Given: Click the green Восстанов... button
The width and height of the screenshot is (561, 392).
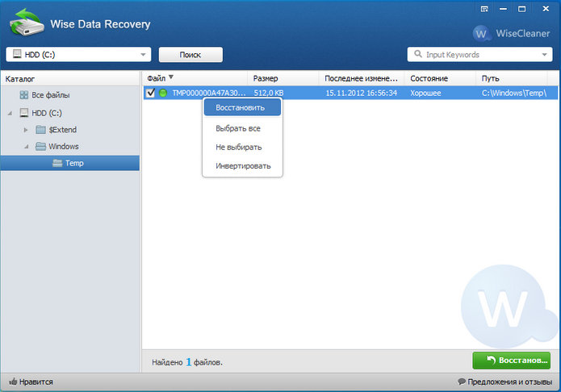Looking at the screenshot, I should tap(512, 361).
